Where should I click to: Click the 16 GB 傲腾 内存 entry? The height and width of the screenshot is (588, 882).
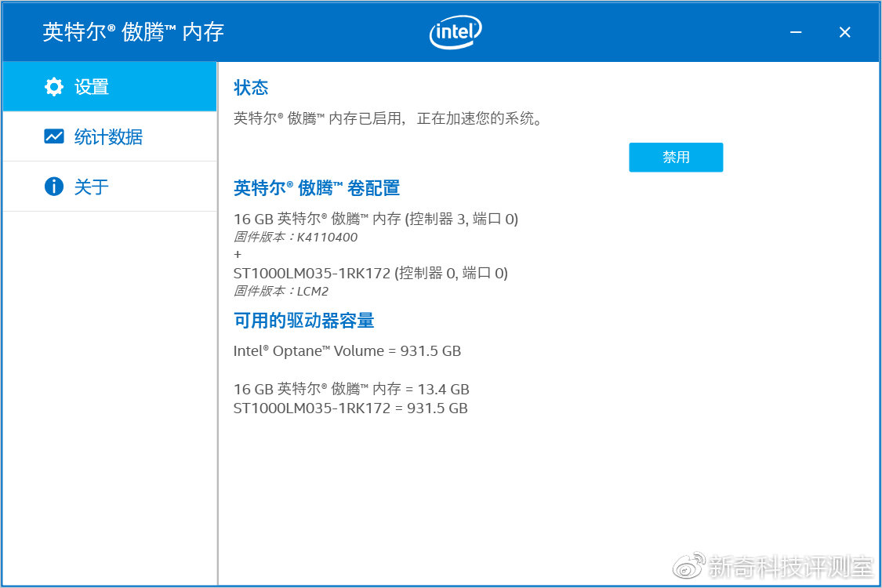[x=375, y=220]
